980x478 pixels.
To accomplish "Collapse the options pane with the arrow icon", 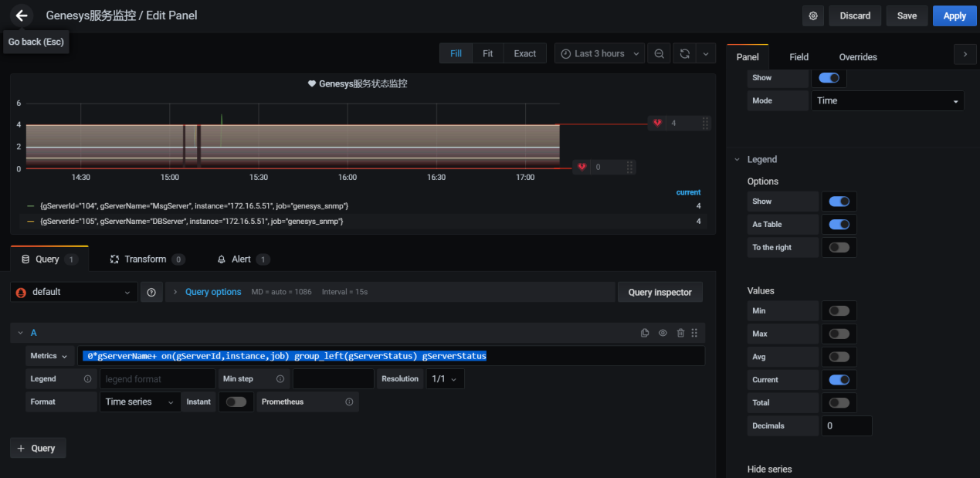I will pyautogui.click(x=965, y=53).
